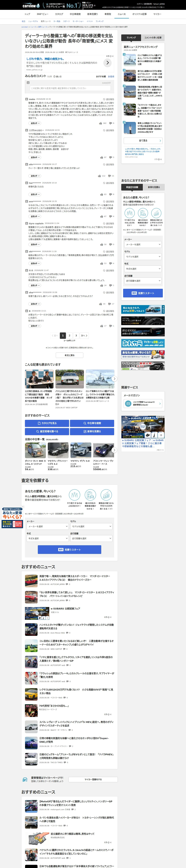The image size is (186, 868).
Task: Select モータースポーツ in the news sub-navigation
Action: pyautogui.click(x=78, y=21)
